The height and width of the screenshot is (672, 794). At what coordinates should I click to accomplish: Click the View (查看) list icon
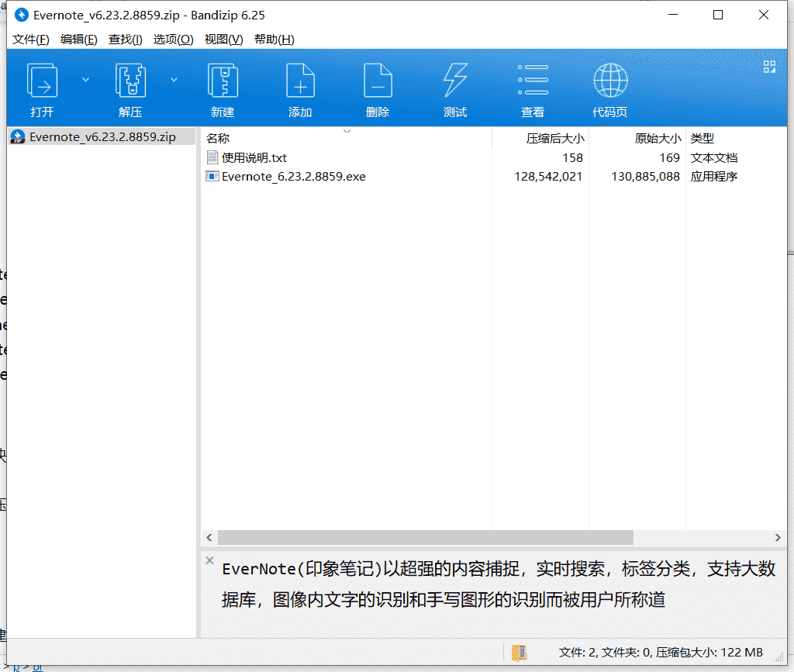[x=533, y=81]
